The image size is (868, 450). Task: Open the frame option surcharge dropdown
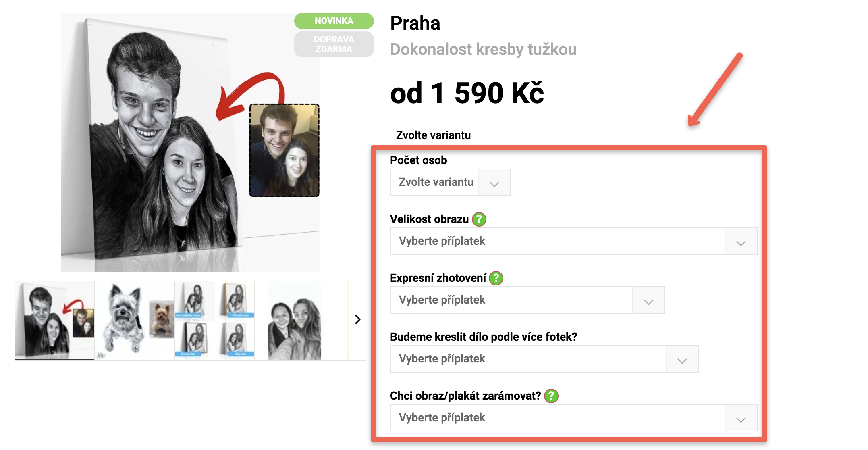tap(573, 418)
